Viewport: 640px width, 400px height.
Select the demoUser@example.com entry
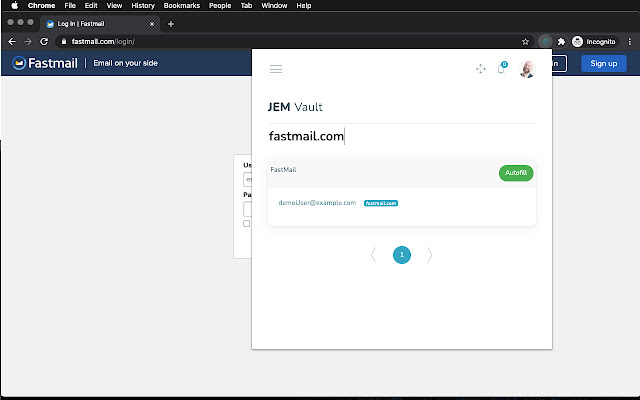pos(317,203)
